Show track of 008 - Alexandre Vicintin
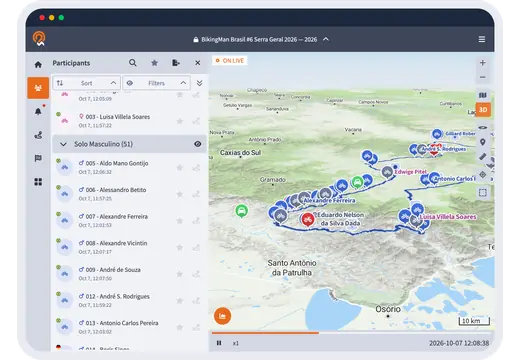The image size is (520, 360). [196, 247]
